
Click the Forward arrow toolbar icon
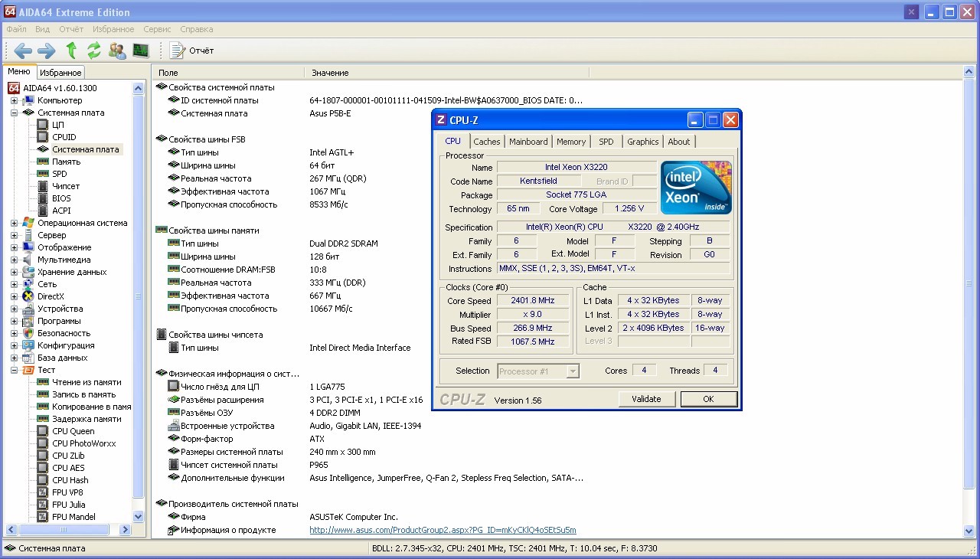46,51
